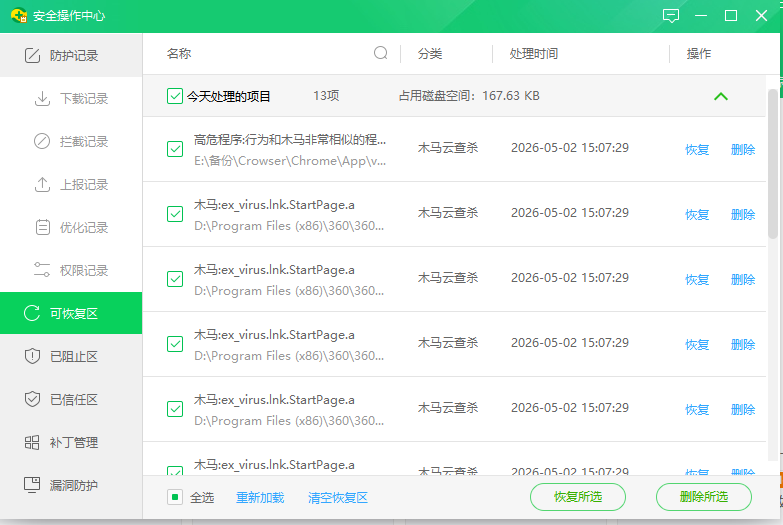The width and height of the screenshot is (783, 525).
Task: Switch to the 已阻止区 section
Action: pos(71,356)
